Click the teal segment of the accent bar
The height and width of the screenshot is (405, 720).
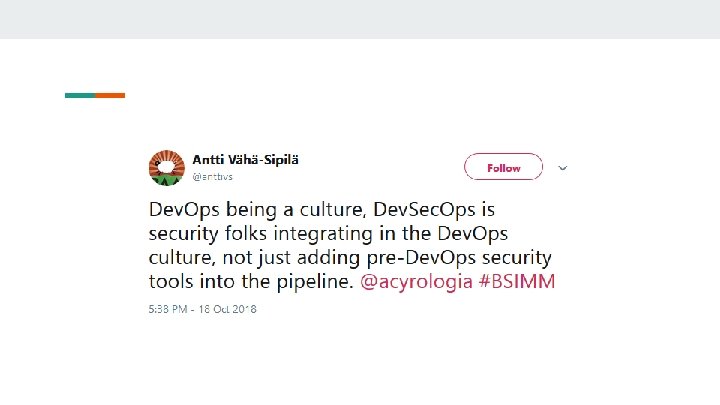pos(80,95)
